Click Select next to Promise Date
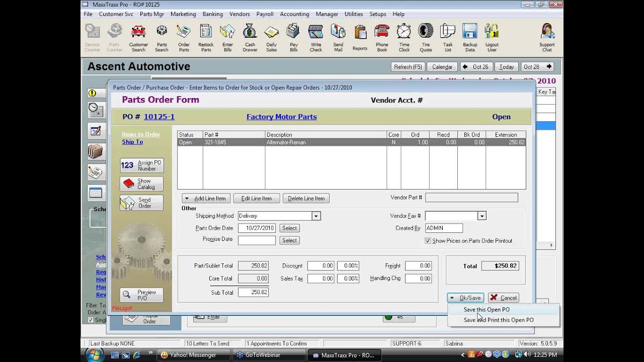The width and height of the screenshot is (644, 362). (289, 240)
